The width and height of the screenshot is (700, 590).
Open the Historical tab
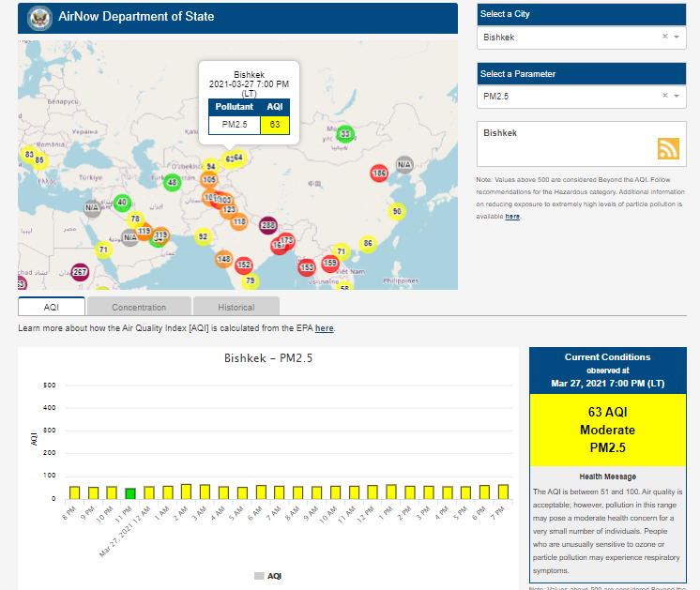(236, 307)
